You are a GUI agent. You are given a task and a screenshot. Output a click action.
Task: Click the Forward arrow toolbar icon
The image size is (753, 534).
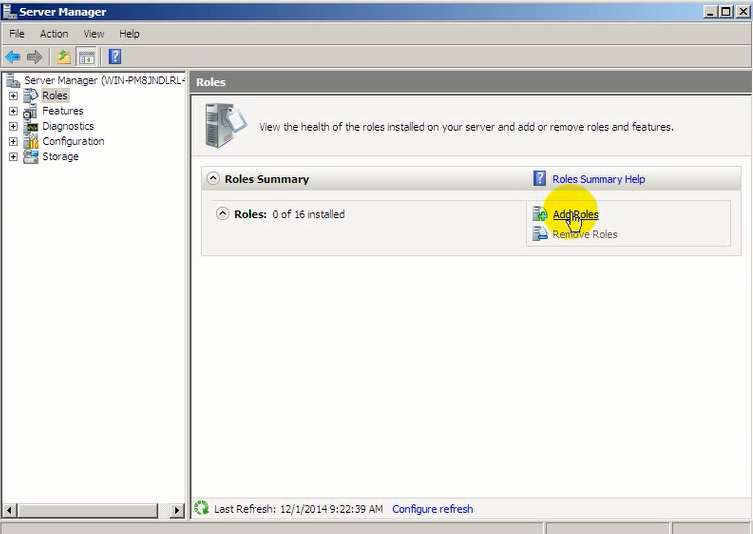34,57
